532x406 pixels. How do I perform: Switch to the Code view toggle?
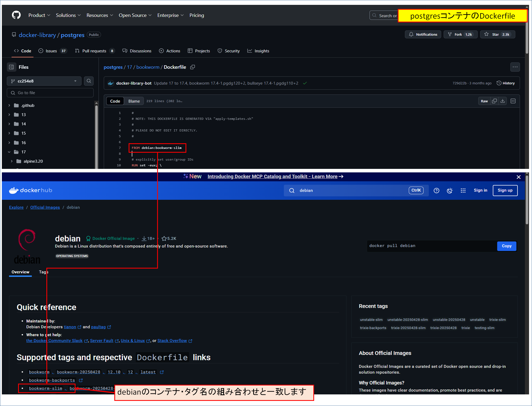click(x=115, y=101)
